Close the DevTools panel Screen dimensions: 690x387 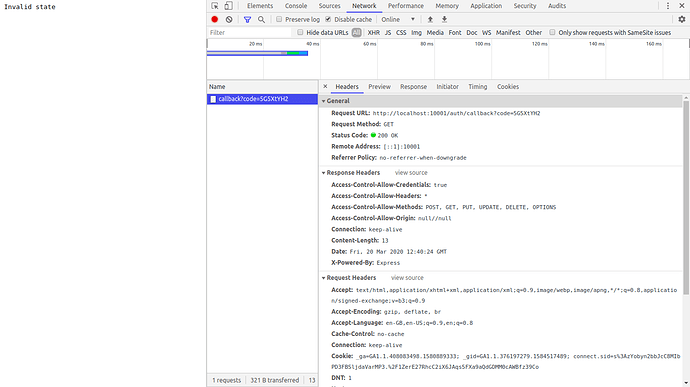click(x=682, y=6)
